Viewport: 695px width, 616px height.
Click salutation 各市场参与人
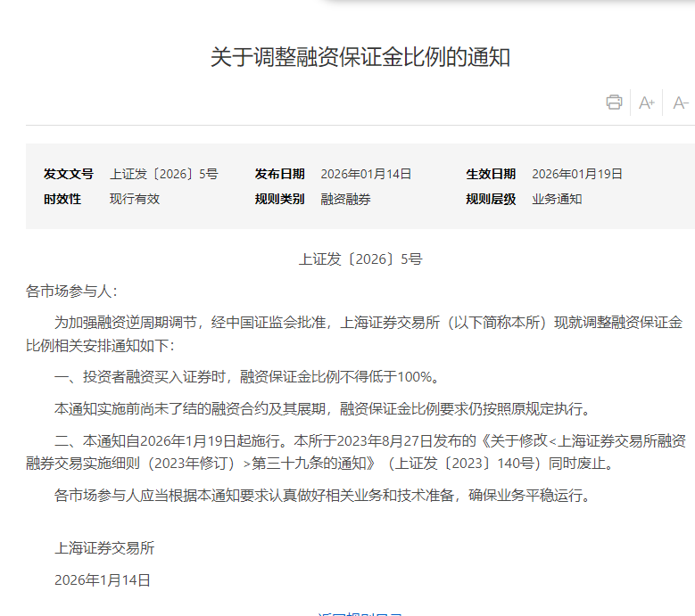71,292
